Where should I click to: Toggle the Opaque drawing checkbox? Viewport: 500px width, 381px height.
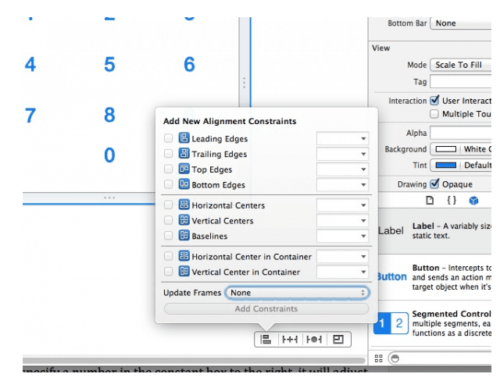click(434, 184)
